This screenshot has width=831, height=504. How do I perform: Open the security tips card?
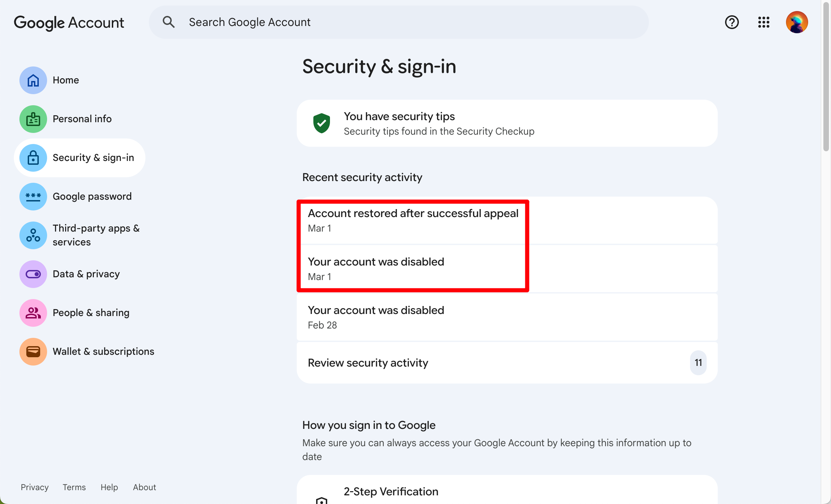[507, 124]
